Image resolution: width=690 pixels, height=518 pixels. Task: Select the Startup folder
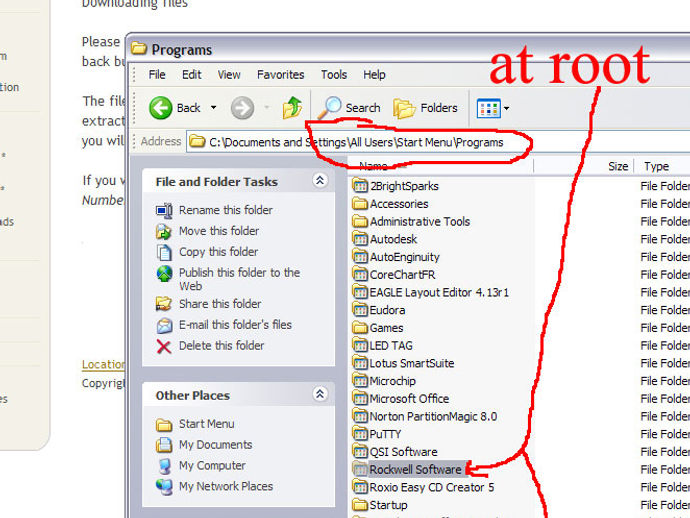pos(380,505)
